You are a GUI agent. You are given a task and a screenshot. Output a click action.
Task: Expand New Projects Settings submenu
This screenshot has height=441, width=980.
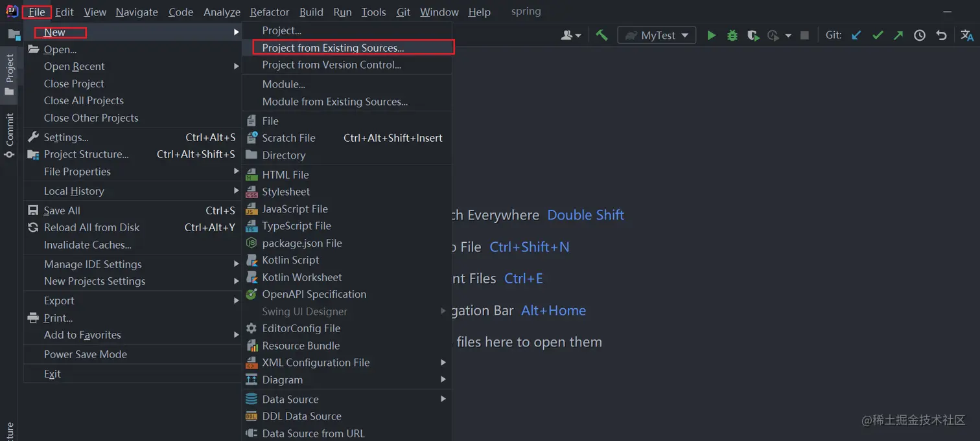[133, 281]
